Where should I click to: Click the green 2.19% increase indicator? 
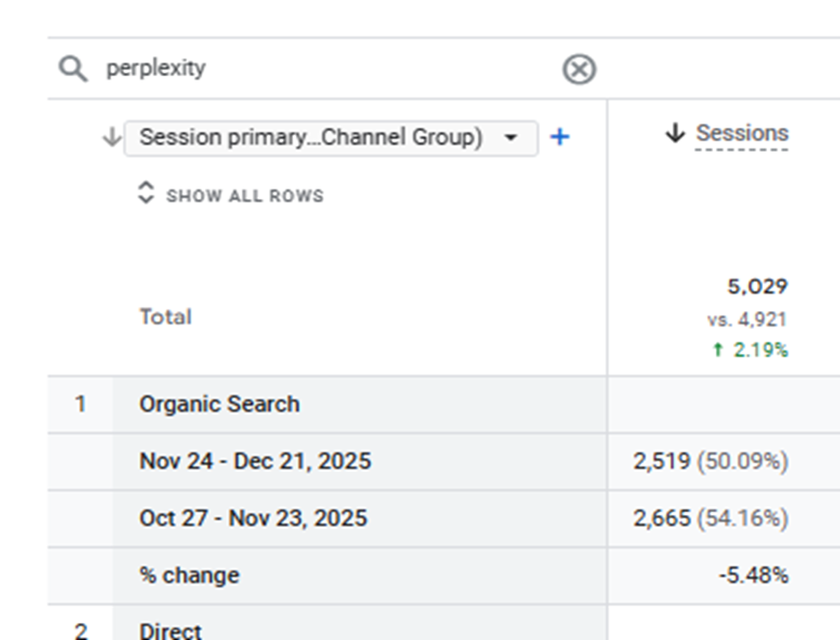(751, 350)
